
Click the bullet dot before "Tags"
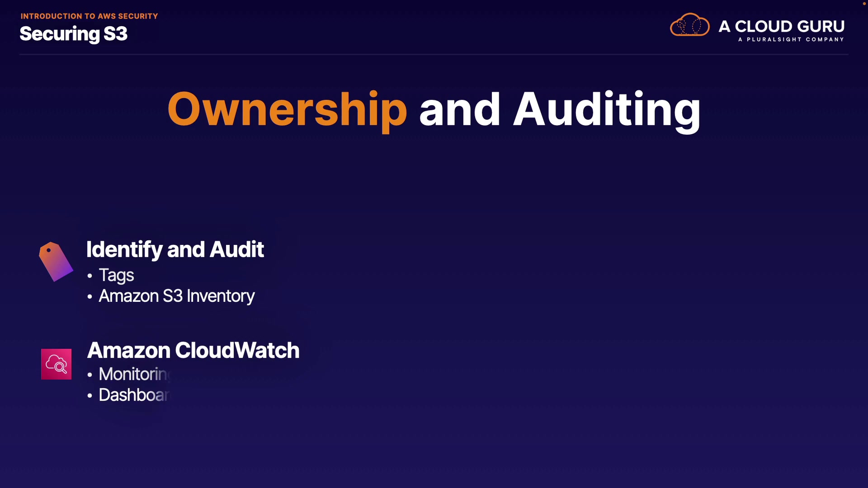point(90,276)
